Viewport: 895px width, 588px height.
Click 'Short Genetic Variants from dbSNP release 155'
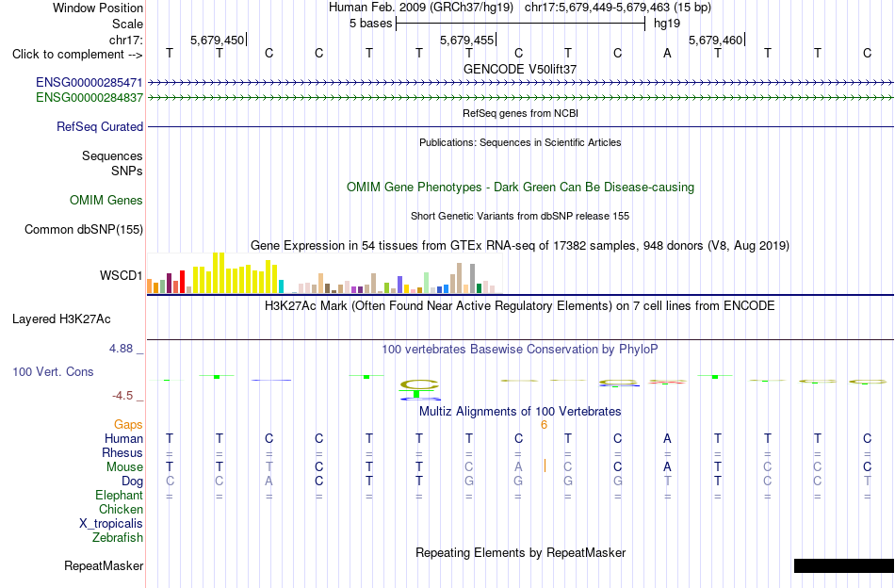(x=520, y=216)
